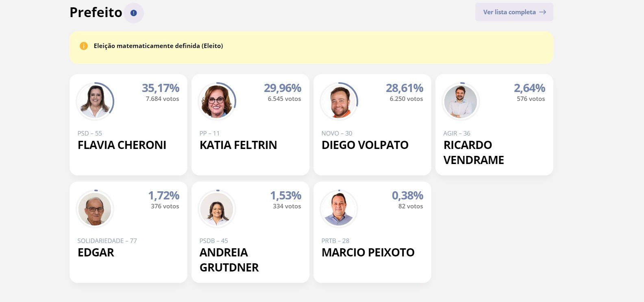Click Diego Volpato's candidate photo
The image size is (644, 302).
339,101
